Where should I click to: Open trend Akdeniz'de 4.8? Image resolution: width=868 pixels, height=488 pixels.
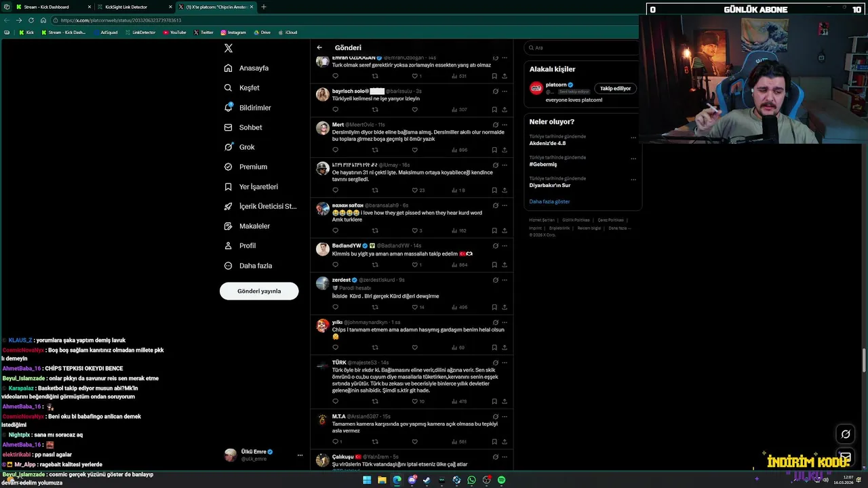(x=547, y=143)
